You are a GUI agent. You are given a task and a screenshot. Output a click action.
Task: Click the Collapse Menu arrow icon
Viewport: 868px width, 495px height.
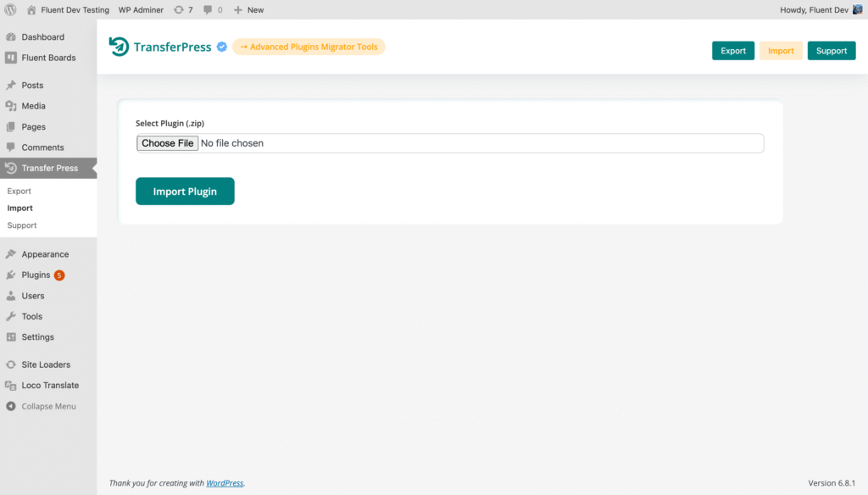click(11, 406)
